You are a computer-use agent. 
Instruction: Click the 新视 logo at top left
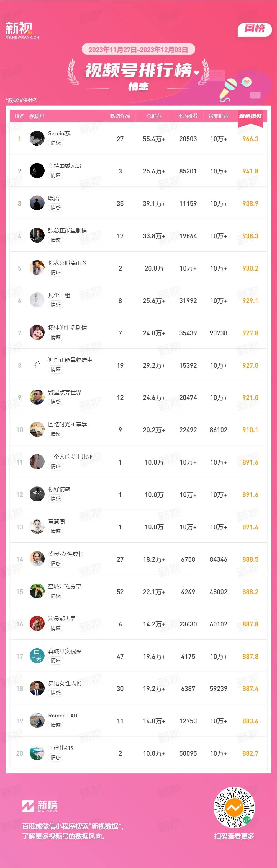coord(22,31)
